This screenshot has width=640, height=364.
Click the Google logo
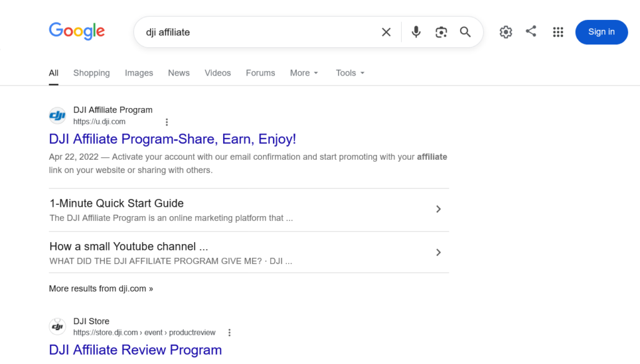77,31
